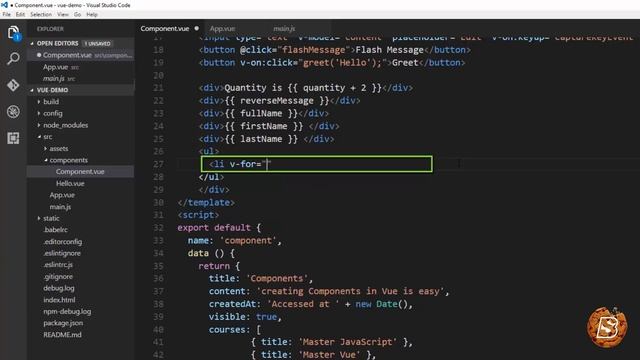
Task: Click line number 32 in gutter
Action: pyautogui.click(x=158, y=228)
